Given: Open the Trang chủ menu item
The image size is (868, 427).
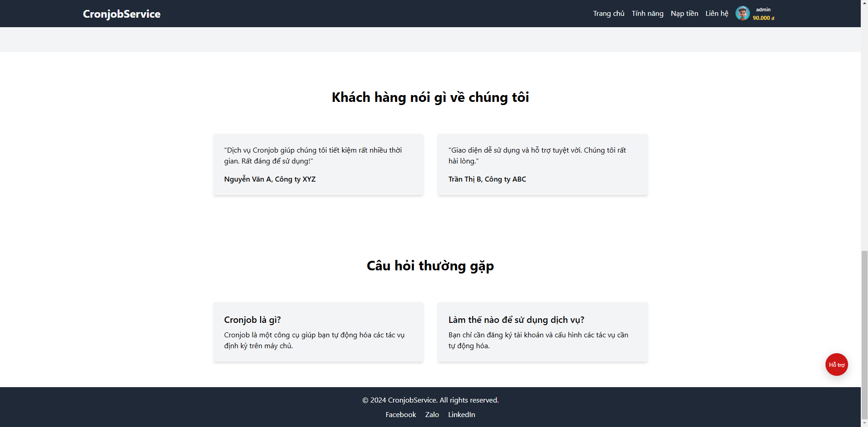Looking at the screenshot, I should point(608,14).
